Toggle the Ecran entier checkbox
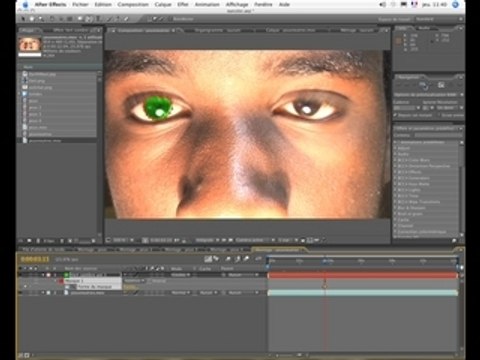Viewport: 480px width, 360px height. pyautogui.click(x=439, y=115)
